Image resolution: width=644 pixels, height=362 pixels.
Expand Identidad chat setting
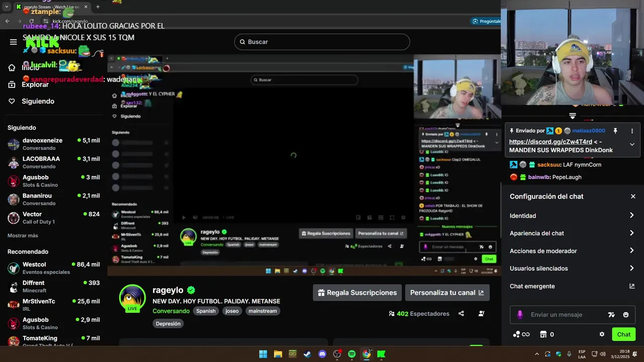573,216
